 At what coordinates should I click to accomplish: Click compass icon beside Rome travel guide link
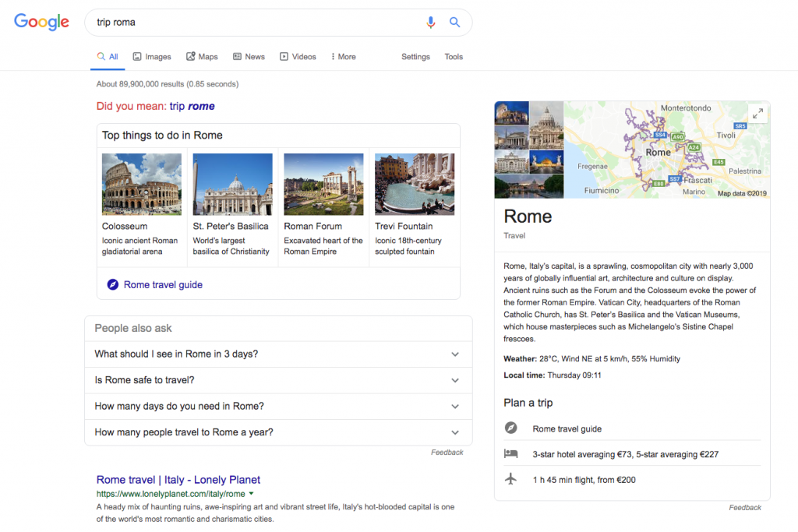tap(112, 285)
